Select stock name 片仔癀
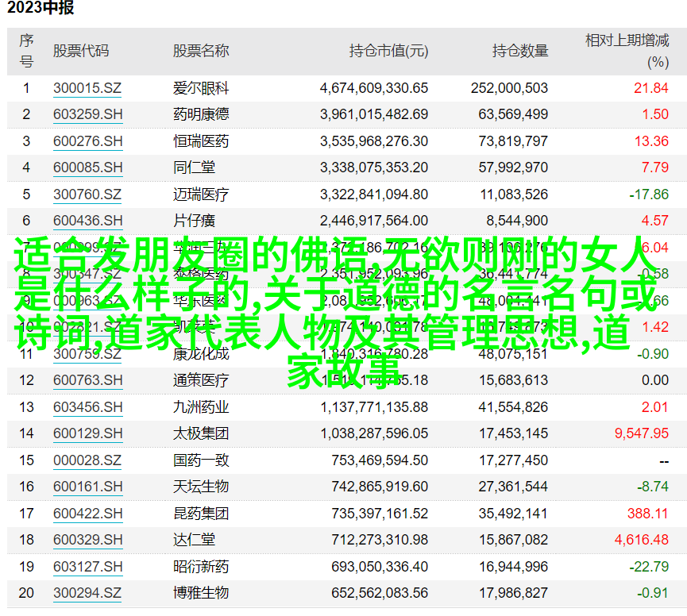 [194, 221]
